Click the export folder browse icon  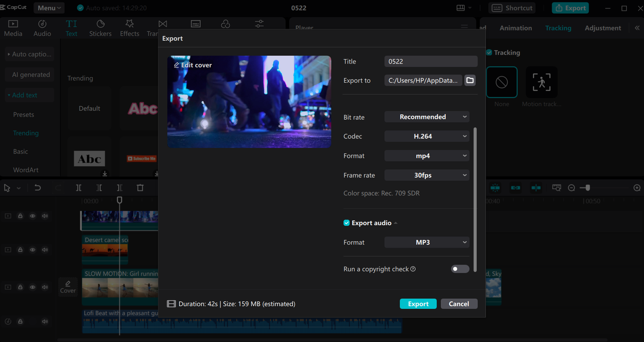[x=470, y=81]
